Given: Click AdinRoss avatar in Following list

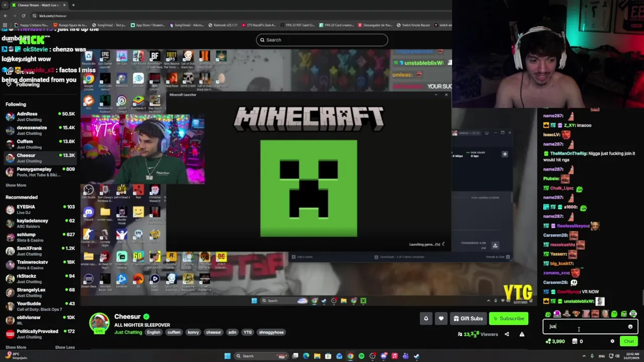Looking at the screenshot, I should coord(10,117).
